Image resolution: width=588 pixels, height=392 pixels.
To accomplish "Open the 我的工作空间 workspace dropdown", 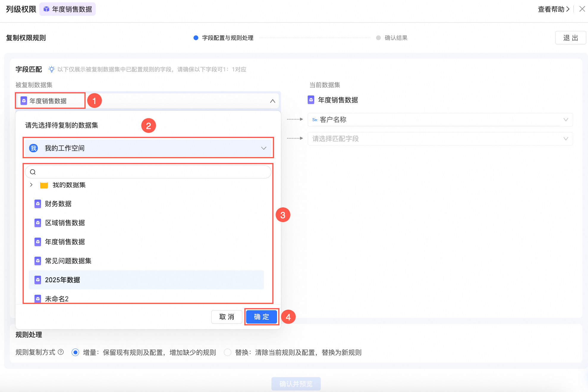I will point(148,148).
